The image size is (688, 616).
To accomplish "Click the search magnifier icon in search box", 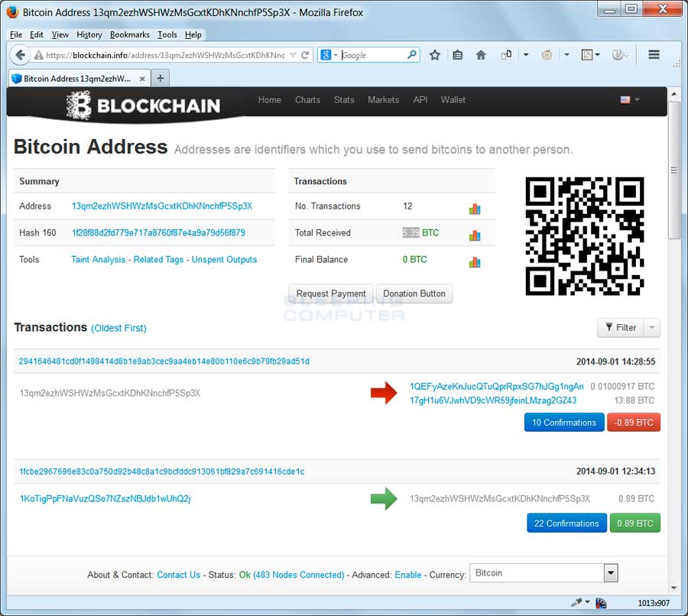I will 411,55.
